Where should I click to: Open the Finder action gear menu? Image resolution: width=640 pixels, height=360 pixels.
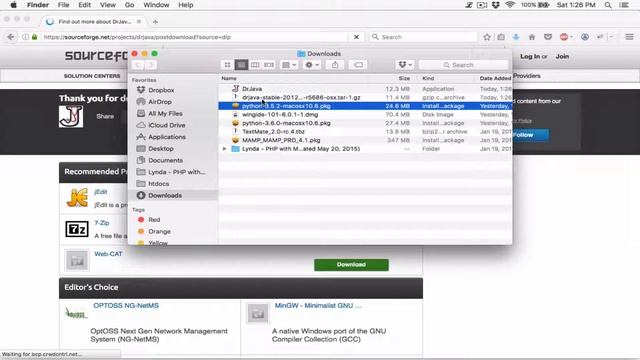coord(312,65)
